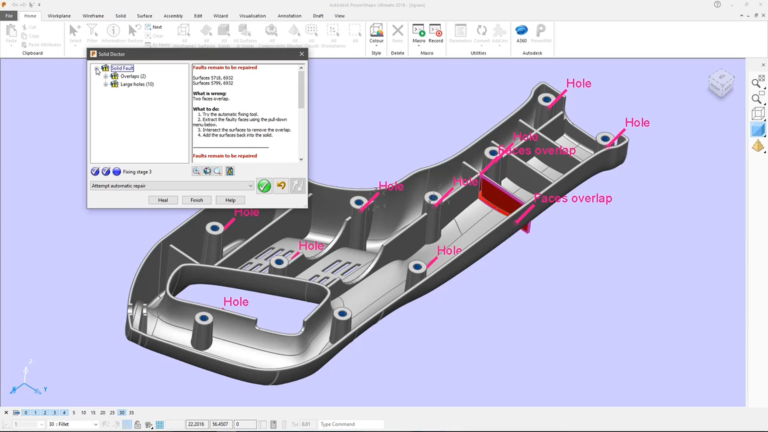Image resolution: width=768 pixels, height=432 pixels.
Task: Click the zoom box magnifier icon
Action: [x=758, y=98]
